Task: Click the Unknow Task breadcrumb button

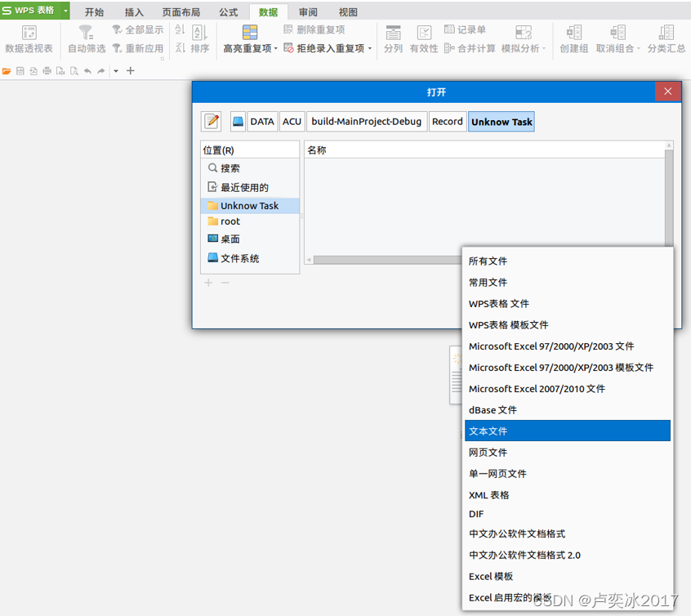Action: (502, 122)
